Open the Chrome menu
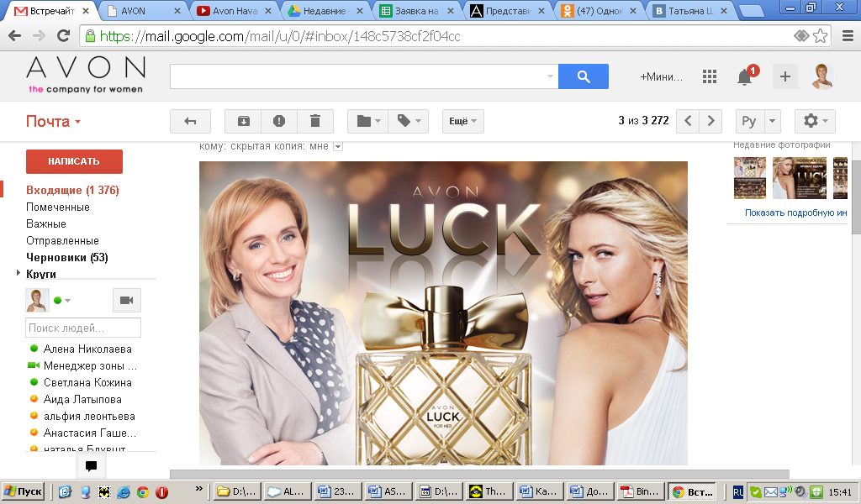 tap(848, 36)
